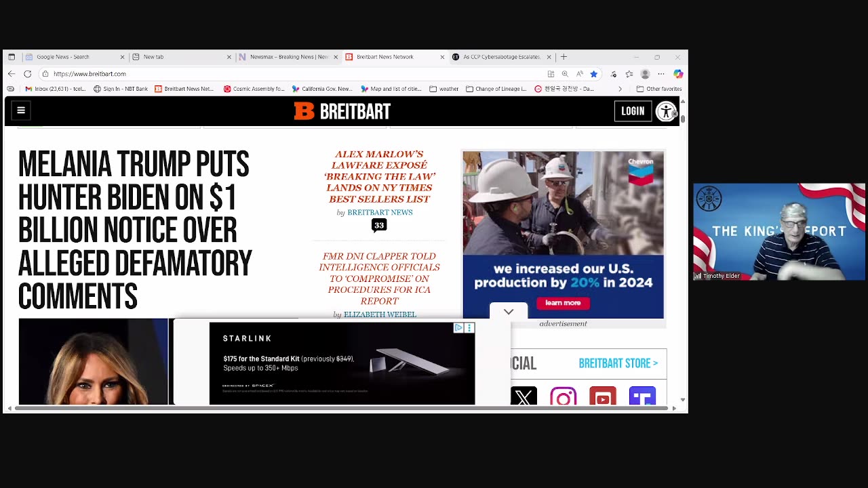The image size is (868, 488).
Task: Open Breitbart's X social icon
Action: pos(524,396)
